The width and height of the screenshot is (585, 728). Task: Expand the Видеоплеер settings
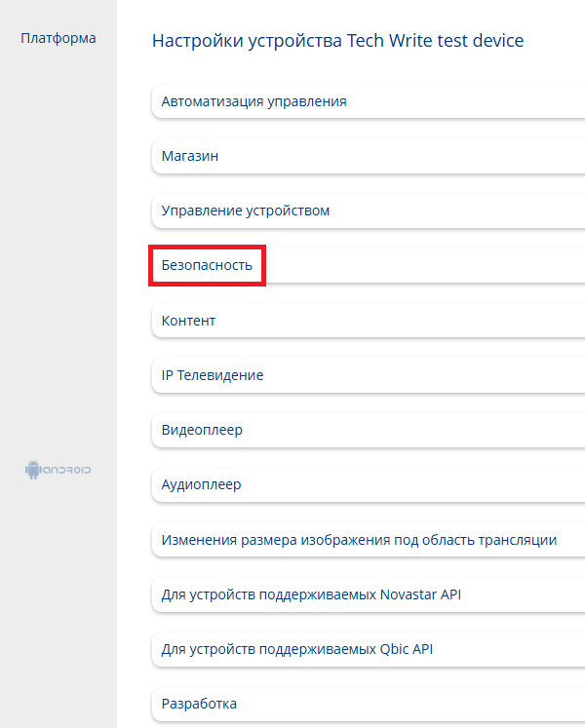203,430
